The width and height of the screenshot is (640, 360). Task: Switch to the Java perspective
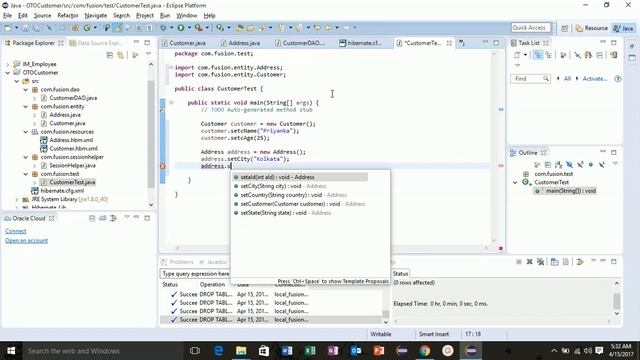click(x=624, y=28)
